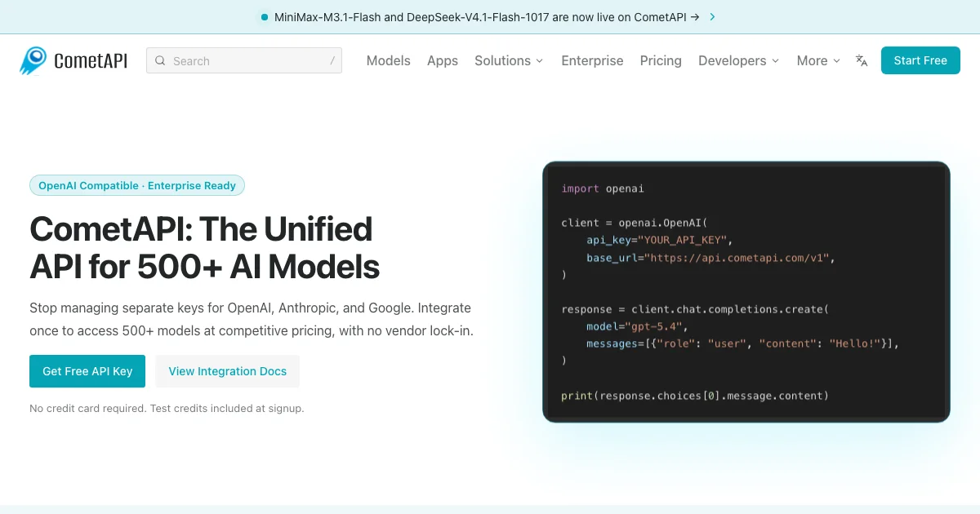Viewport: 980px width, 514px height.
Task: Click the slash shortcut hint in search
Action: 332,60
